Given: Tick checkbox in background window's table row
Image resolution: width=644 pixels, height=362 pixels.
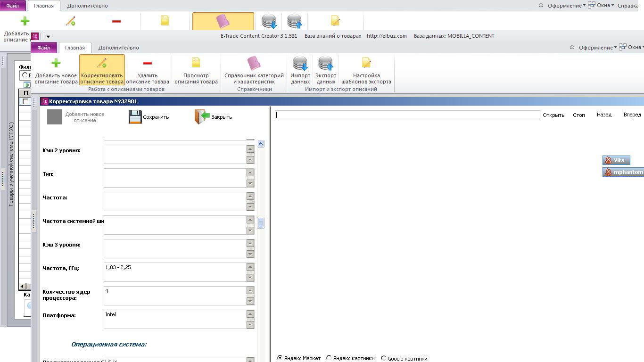Looking at the screenshot, I should tap(25, 101).
